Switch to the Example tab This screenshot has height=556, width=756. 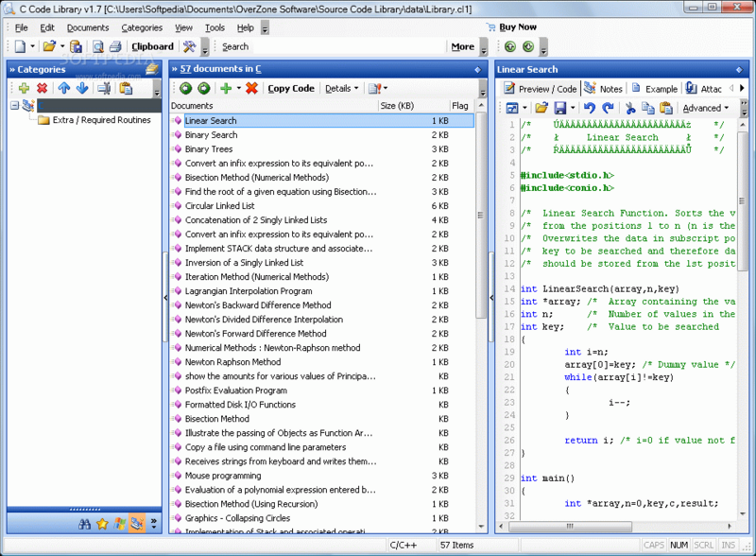655,88
